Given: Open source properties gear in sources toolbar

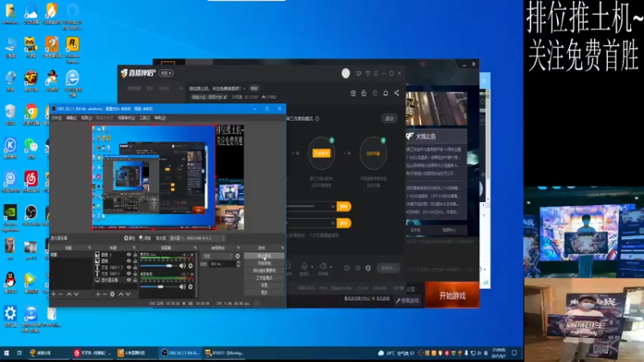Looking at the screenshot, I should [112, 294].
